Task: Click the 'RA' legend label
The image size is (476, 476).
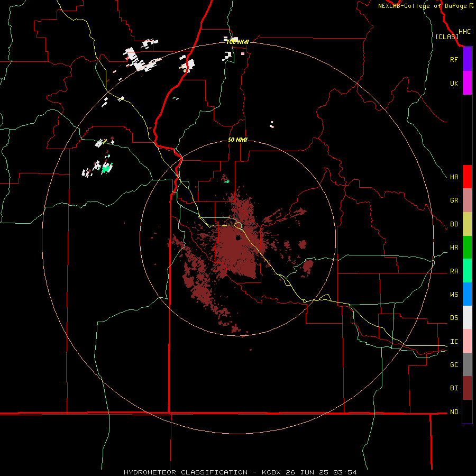Action: (x=454, y=271)
